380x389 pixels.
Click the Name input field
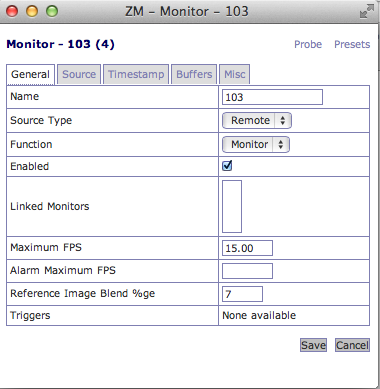(272, 97)
